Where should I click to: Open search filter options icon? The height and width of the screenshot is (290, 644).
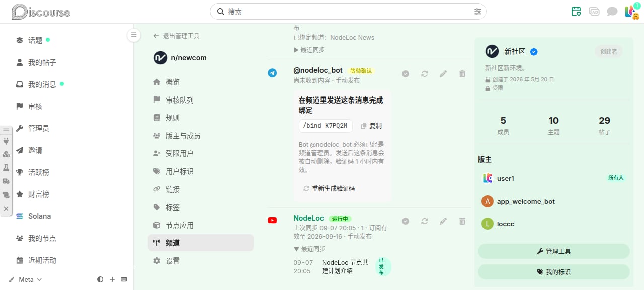pyautogui.click(x=477, y=11)
